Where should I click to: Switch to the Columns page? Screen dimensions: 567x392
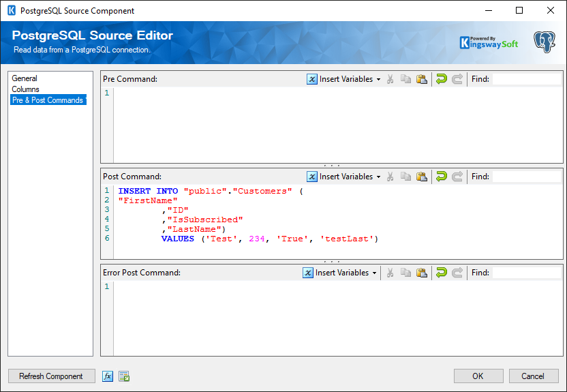(25, 89)
